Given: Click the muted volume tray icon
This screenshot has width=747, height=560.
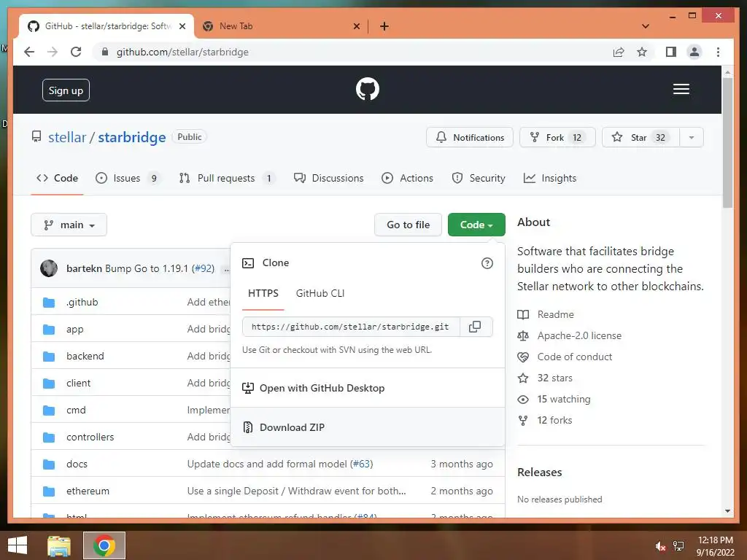Looking at the screenshot, I should (x=660, y=546).
